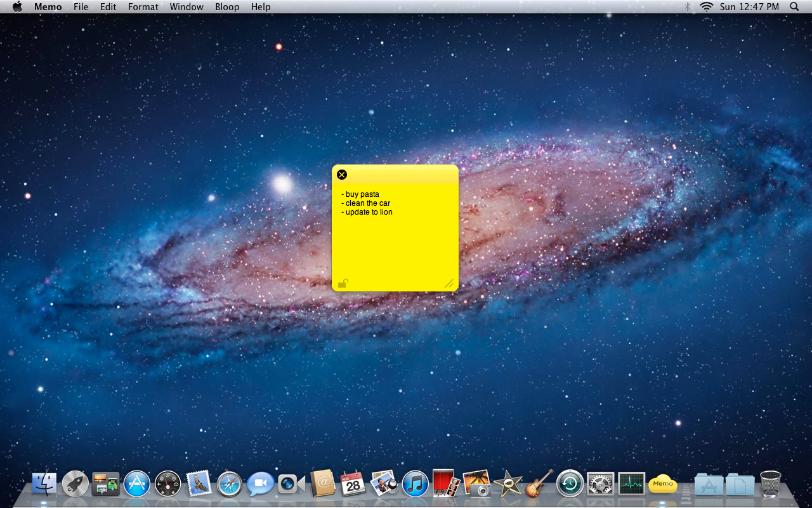The height and width of the screenshot is (508, 812).
Task: Click the Wi-Fi status icon
Action: click(706, 7)
